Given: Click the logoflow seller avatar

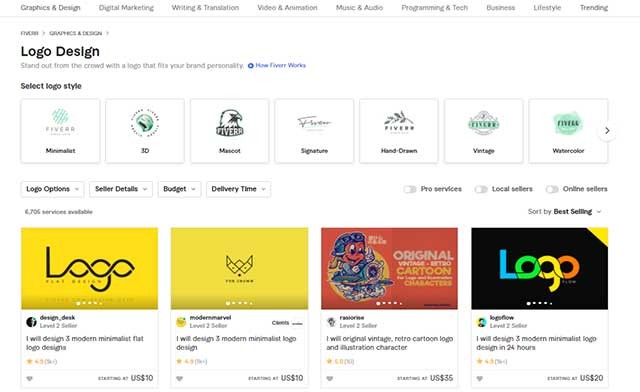Looking at the screenshot, I should (482, 322).
